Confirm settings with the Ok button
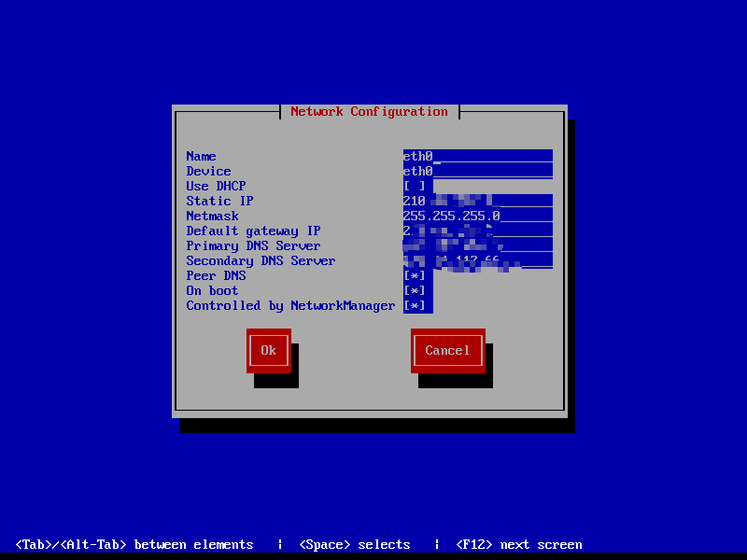The image size is (747, 560). (x=269, y=351)
